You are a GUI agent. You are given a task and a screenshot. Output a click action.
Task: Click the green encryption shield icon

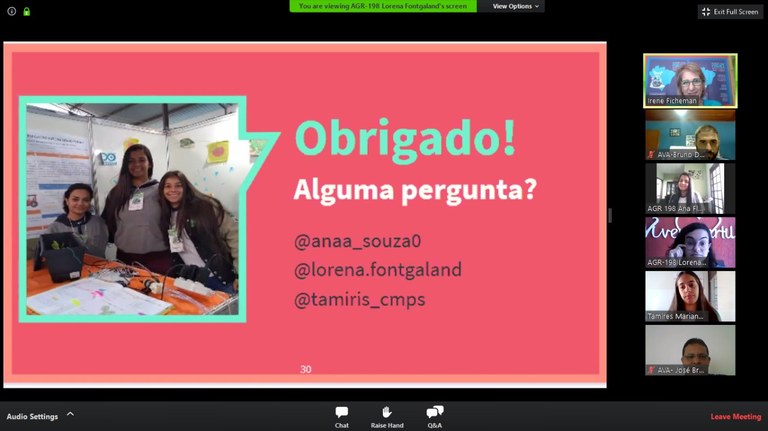coord(27,11)
